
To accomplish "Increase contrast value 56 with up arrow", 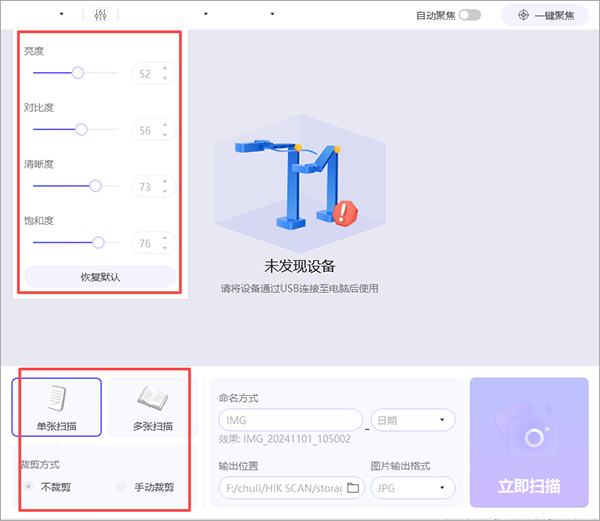I will [165, 125].
